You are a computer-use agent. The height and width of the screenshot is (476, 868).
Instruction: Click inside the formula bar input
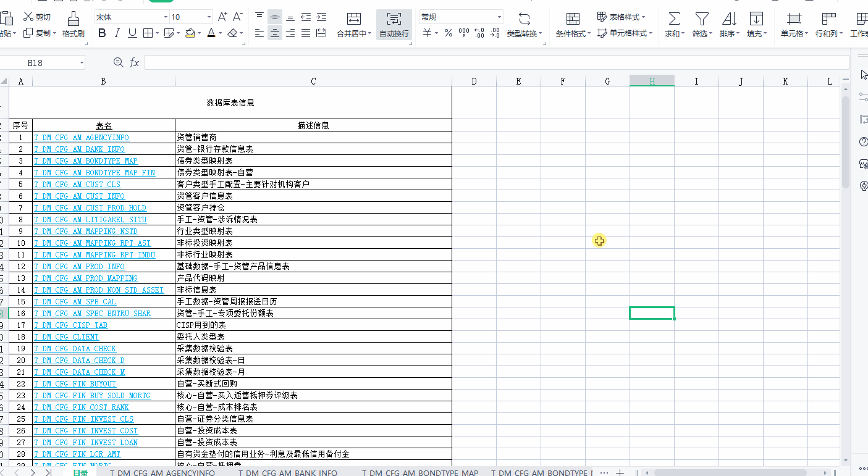point(496,62)
